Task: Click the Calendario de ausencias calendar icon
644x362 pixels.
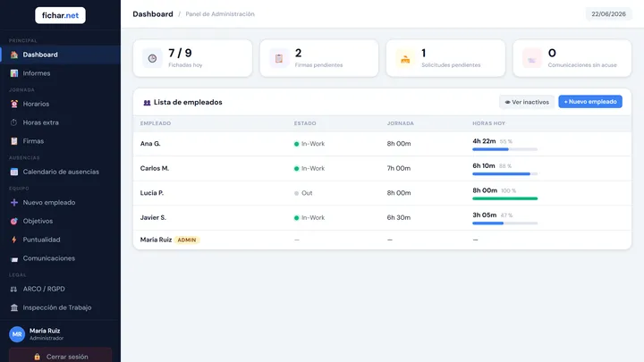Action: pos(14,172)
